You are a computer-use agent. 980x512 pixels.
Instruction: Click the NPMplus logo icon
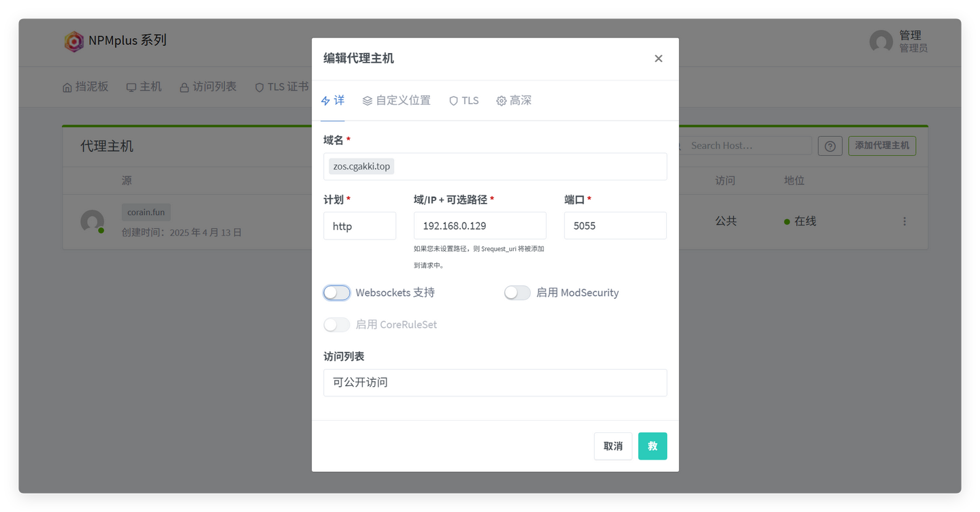pyautogui.click(x=74, y=41)
